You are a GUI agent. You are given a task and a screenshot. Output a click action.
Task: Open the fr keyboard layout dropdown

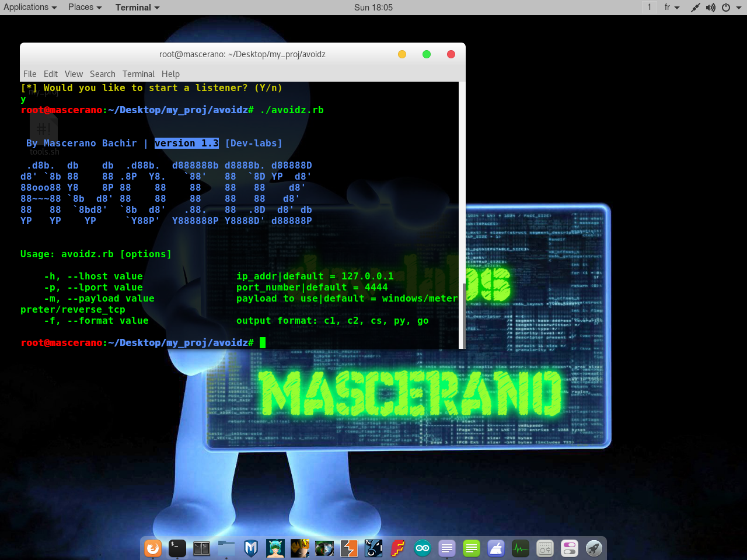point(672,7)
